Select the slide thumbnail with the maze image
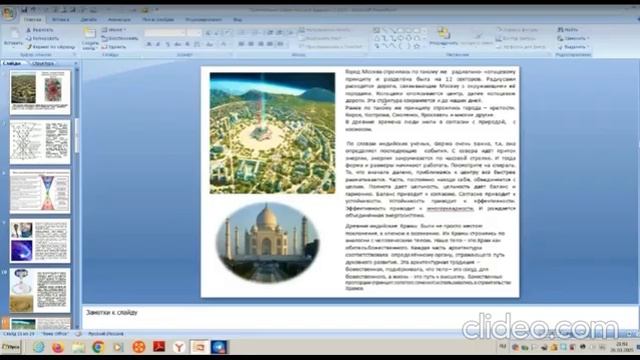The height and width of the screenshot is (360, 640). tap(40, 92)
